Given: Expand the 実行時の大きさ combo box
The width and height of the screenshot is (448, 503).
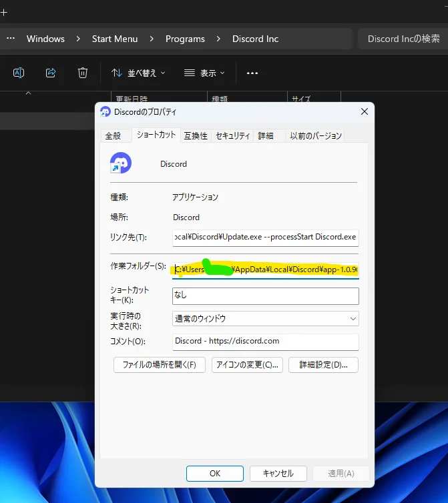Looking at the screenshot, I should [x=265, y=319].
